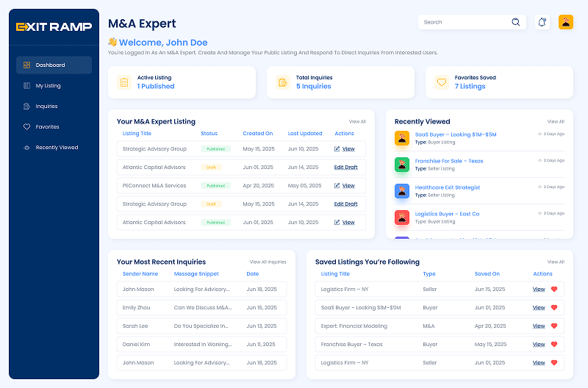This screenshot has width=588, height=388.
Task: Click View All Inquiries link
Action: tap(268, 262)
